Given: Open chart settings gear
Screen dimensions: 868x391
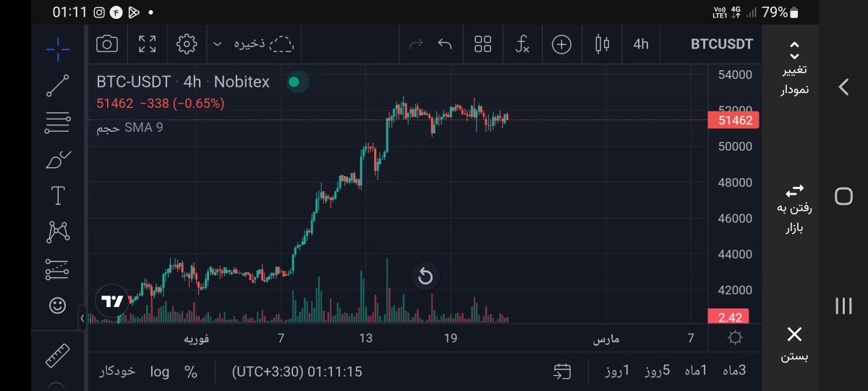Looking at the screenshot, I should click(x=187, y=44).
